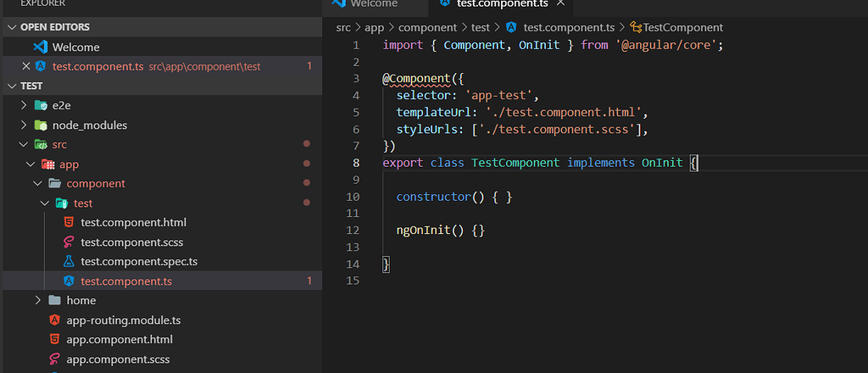The height and width of the screenshot is (373, 868).
Task: Collapse the app folder chevron
Action: [31, 164]
